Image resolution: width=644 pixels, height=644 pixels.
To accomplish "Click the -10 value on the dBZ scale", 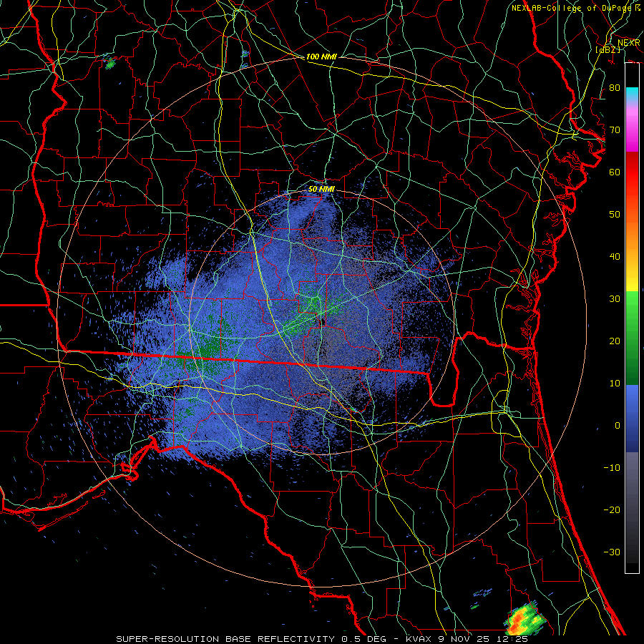I will (x=612, y=468).
